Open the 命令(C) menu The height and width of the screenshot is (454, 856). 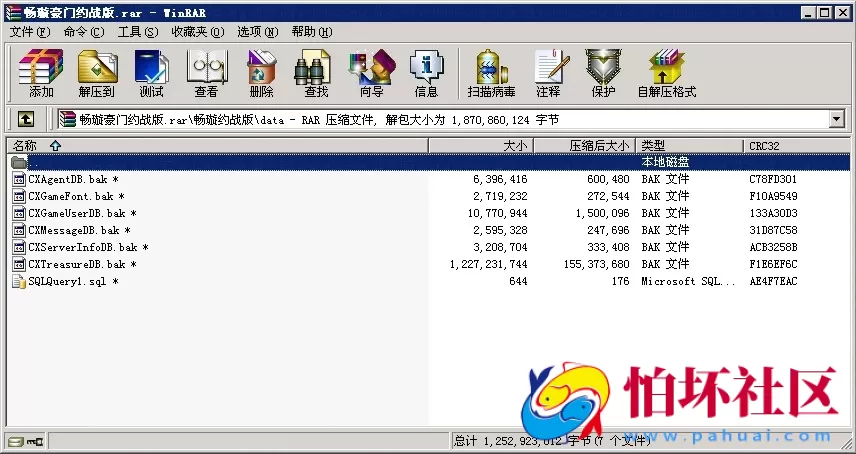pos(84,32)
